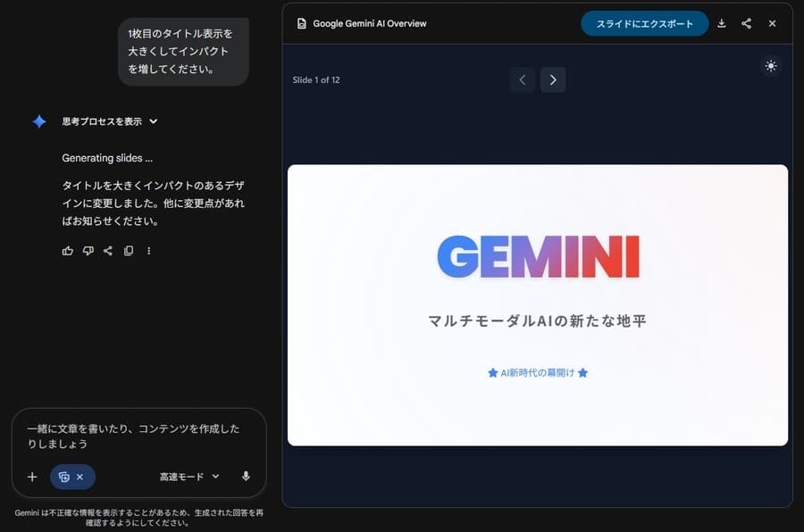Viewport: 804px width, 532px height.
Task: Give a thumbs down to the response
Action: 88,251
